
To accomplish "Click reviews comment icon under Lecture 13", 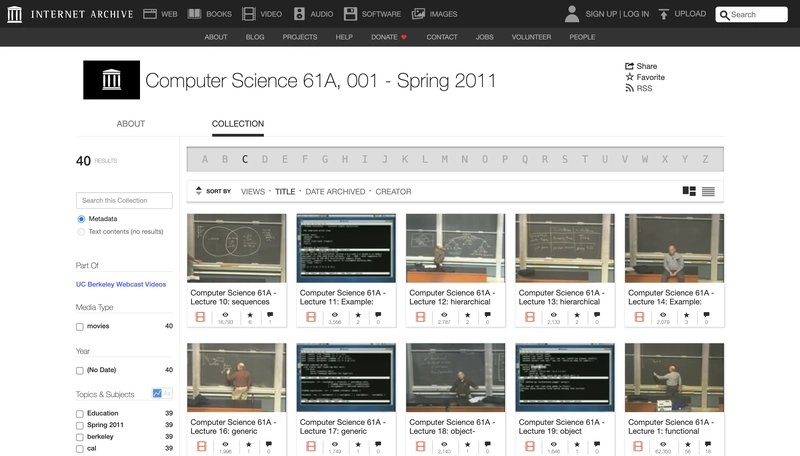I will tap(597, 315).
